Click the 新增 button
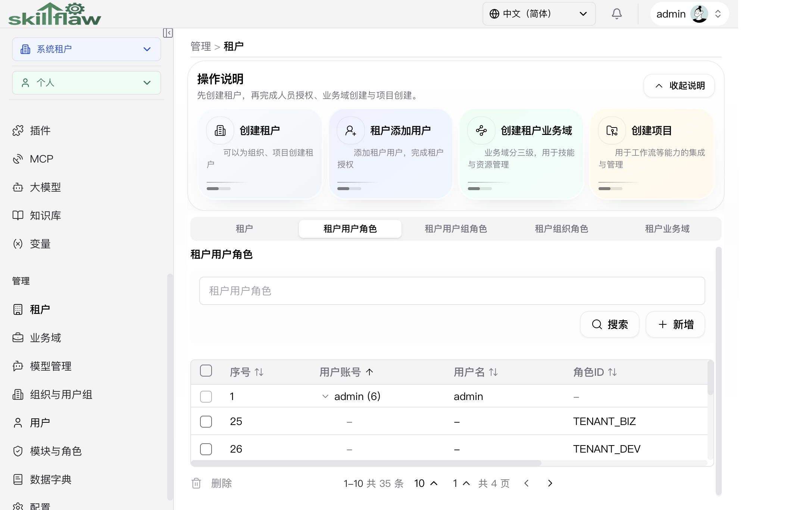Image resolution: width=812 pixels, height=510 pixels. [x=675, y=324]
